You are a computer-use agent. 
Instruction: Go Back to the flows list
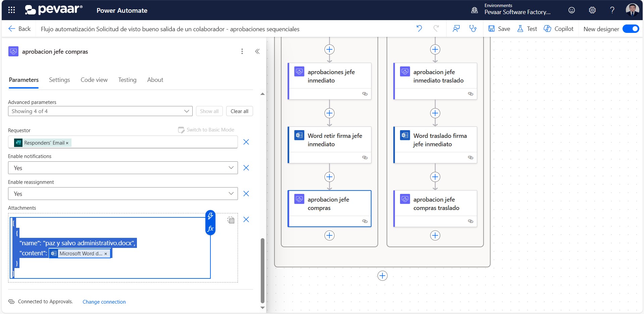point(19,29)
